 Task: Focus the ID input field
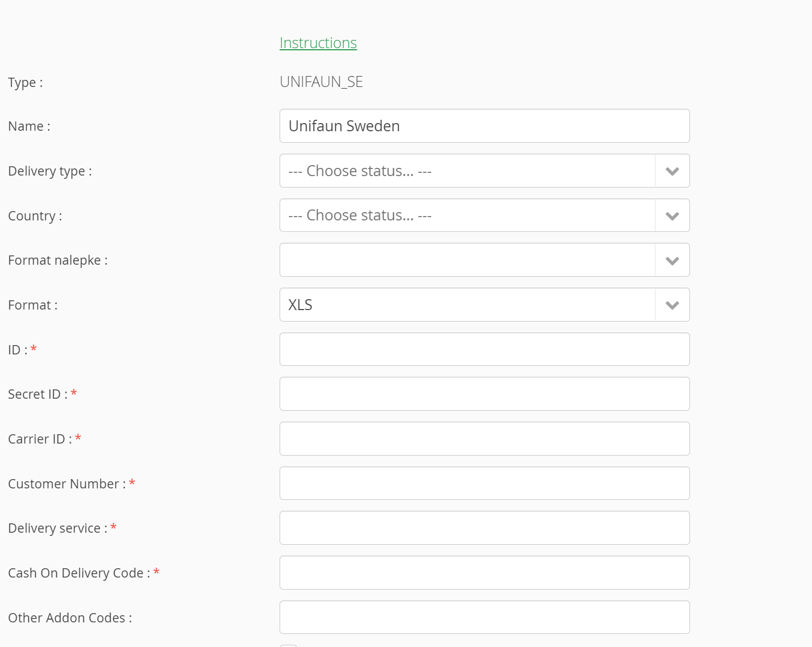pos(484,349)
